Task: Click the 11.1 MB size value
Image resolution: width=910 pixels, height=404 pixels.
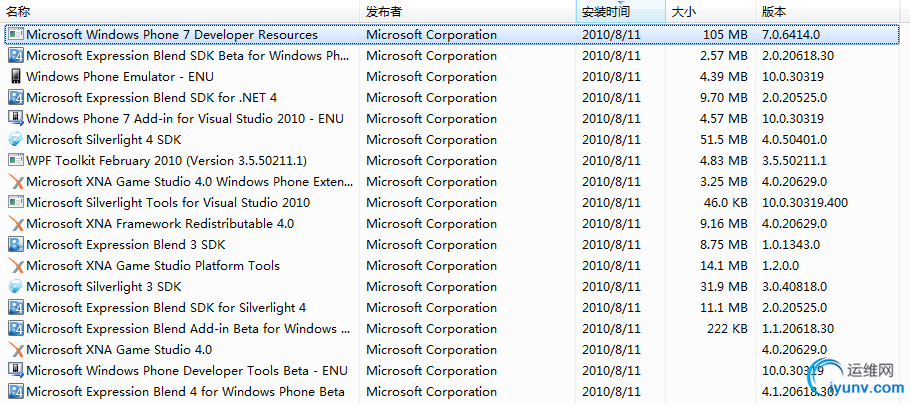Action: click(x=724, y=307)
